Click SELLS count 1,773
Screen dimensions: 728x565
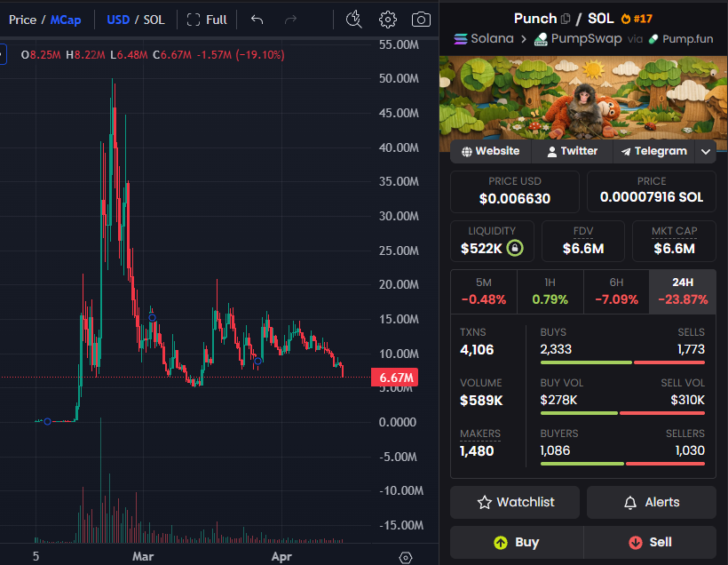coord(691,349)
